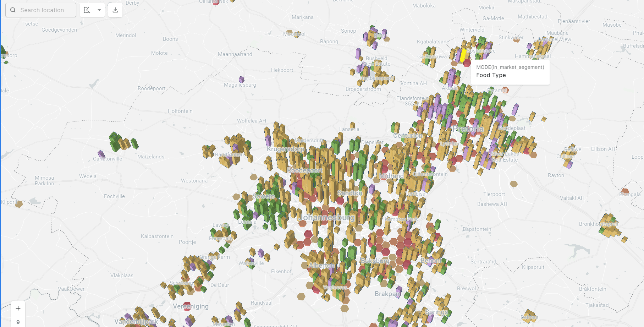Click the Benoni map label
644x327 pixels.
(x=431, y=261)
